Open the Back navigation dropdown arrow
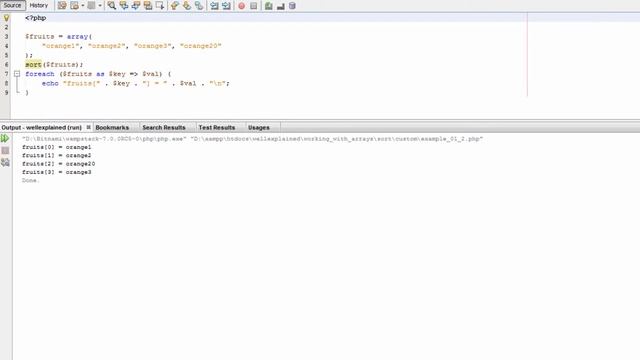 [82, 6]
